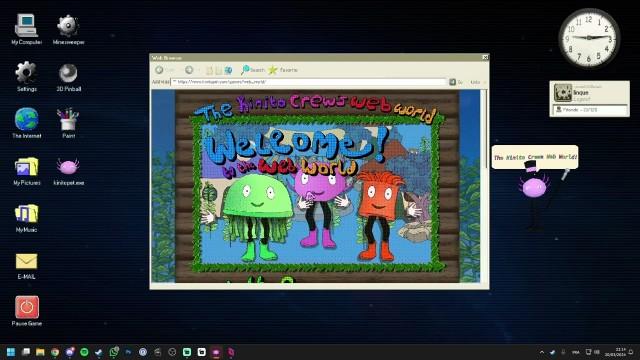Screen dimensions: 640x360
Task: Launch the Paint desktop icon
Action: [x=68, y=123]
